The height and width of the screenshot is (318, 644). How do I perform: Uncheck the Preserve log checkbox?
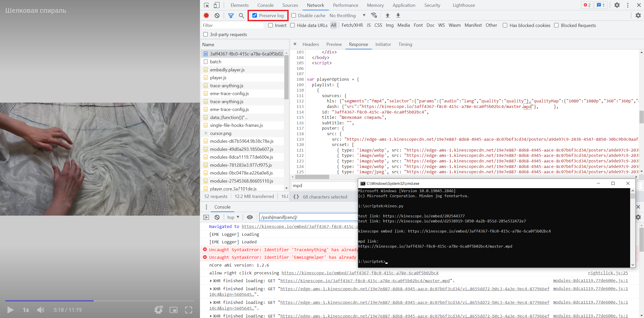point(255,16)
